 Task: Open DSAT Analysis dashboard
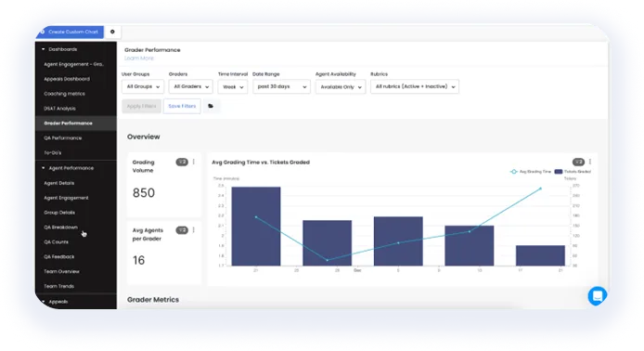[x=59, y=109]
